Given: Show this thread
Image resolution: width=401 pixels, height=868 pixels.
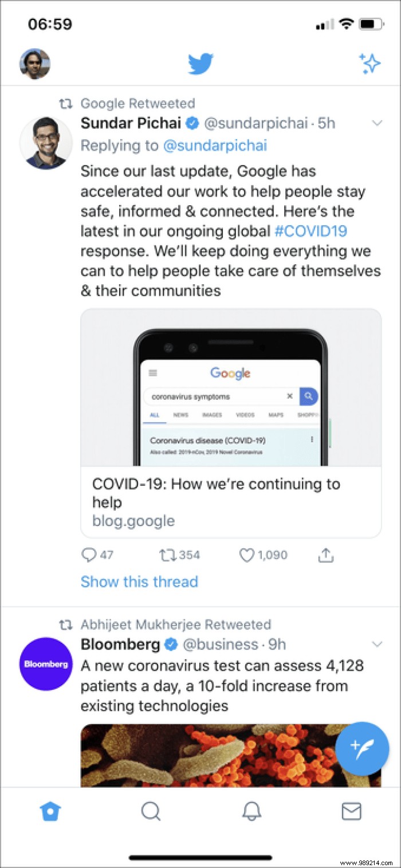Looking at the screenshot, I should tap(139, 582).
